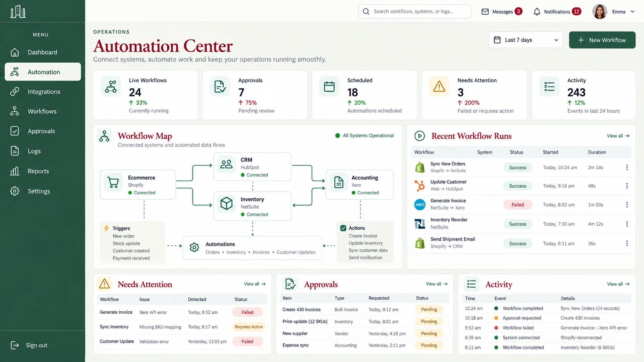Click the Needs Attention warning triangle card icon
Viewport: 644px width, 362px height.
coord(439,87)
